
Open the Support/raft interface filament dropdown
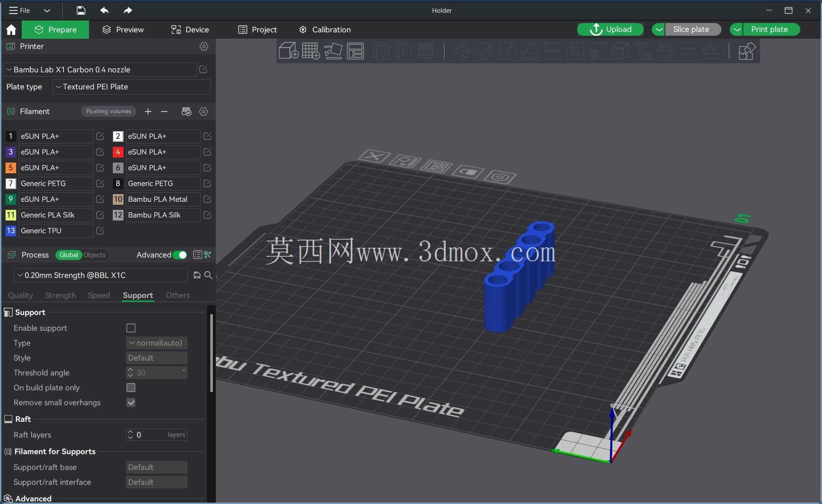coord(156,482)
